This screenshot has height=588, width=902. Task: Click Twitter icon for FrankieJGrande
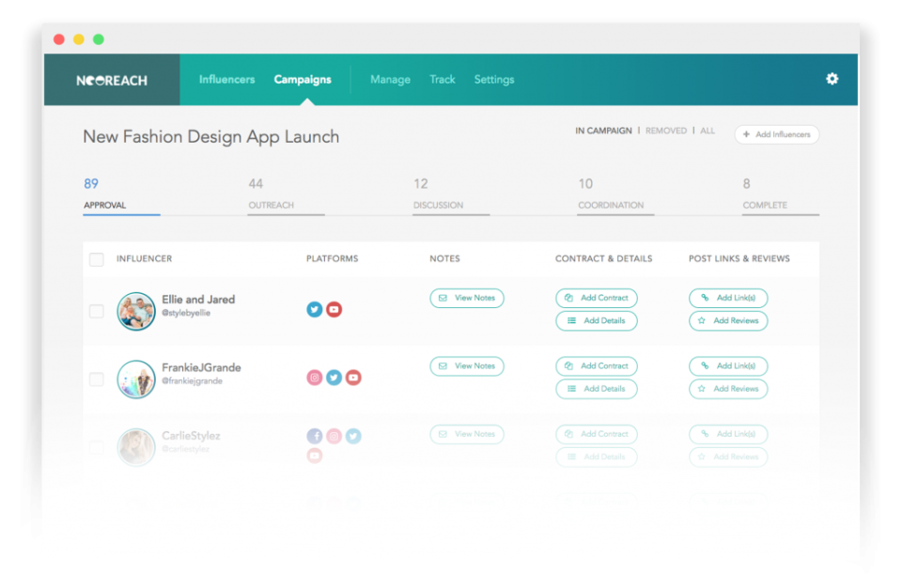tap(334, 378)
